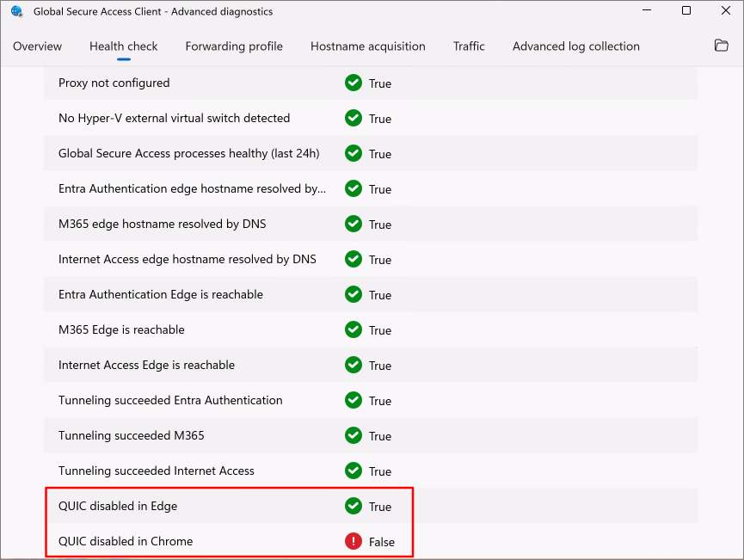Click True value for processes healthy (last 24h)
744x560 pixels.
380,154
